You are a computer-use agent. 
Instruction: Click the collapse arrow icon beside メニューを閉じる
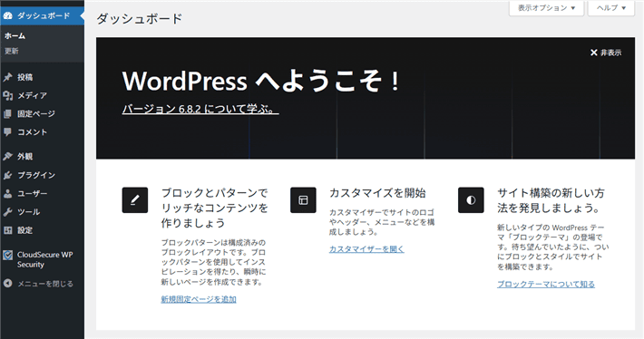[8, 284]
